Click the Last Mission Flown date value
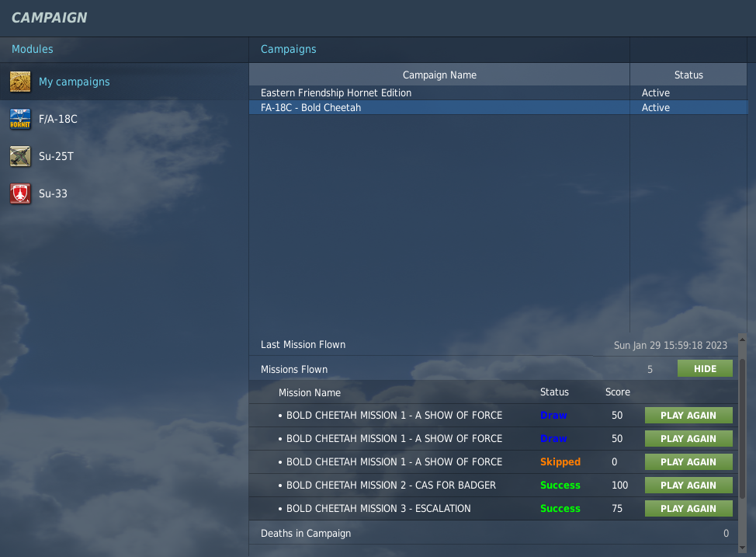Screen dimensions: 756x557 click(x=670, y=345)
